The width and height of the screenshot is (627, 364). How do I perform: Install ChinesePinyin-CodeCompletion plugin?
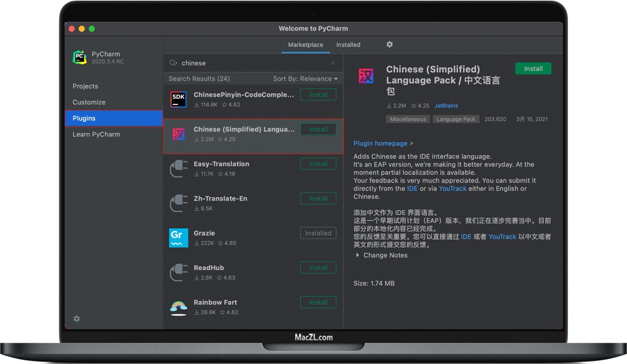tap(318, 94)
